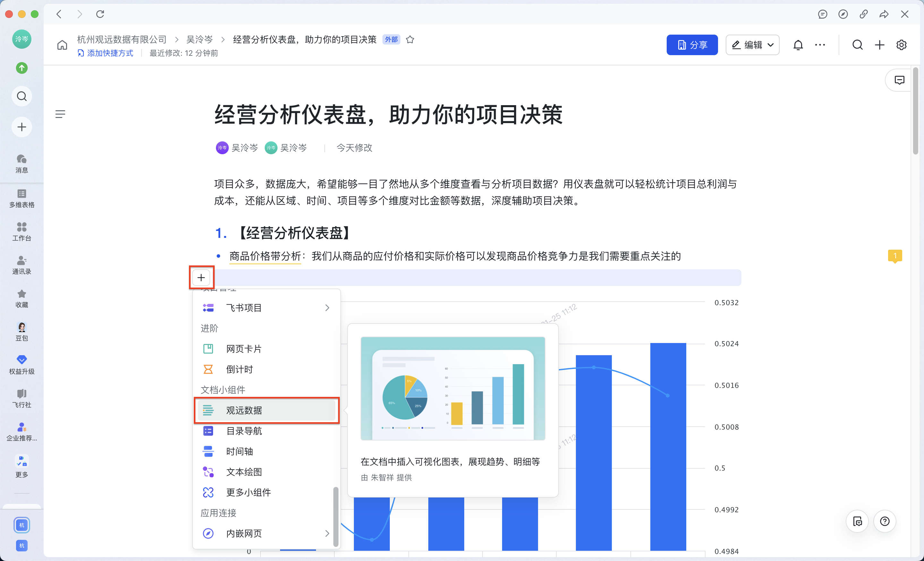Click the refresh page icon
Screen dimensions: 924x561
point(100,14)
